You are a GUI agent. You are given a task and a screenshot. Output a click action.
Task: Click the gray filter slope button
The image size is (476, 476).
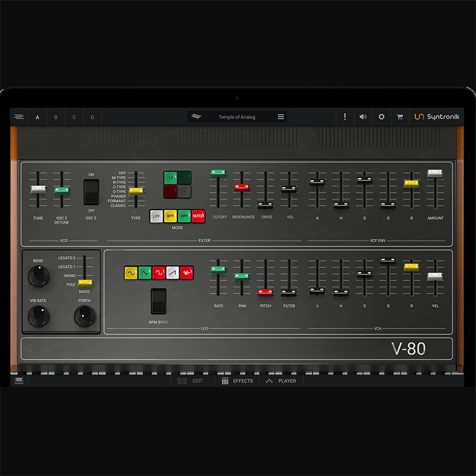tap(184, 192)
